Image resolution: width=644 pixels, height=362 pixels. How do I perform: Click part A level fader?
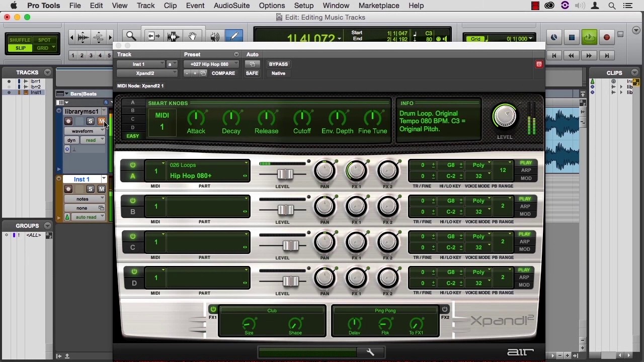pos(285,174)
